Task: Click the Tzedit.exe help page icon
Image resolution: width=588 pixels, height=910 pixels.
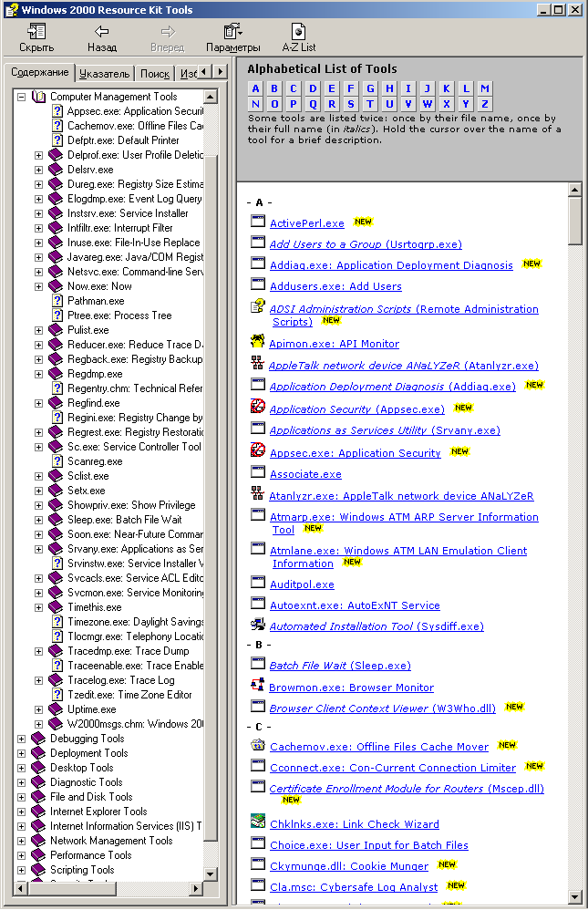Action: 57,695
